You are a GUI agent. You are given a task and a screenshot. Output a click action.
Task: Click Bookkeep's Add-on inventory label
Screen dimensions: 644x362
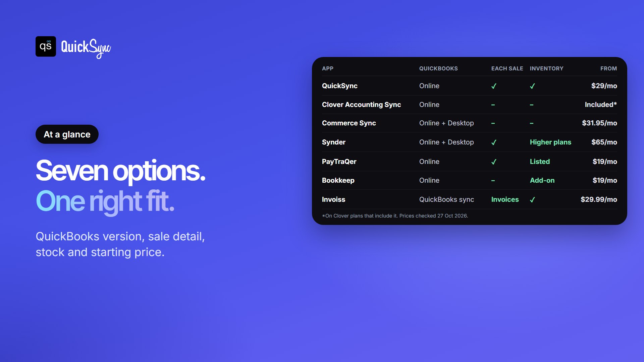pyautogui.click(x=542, y=180)
